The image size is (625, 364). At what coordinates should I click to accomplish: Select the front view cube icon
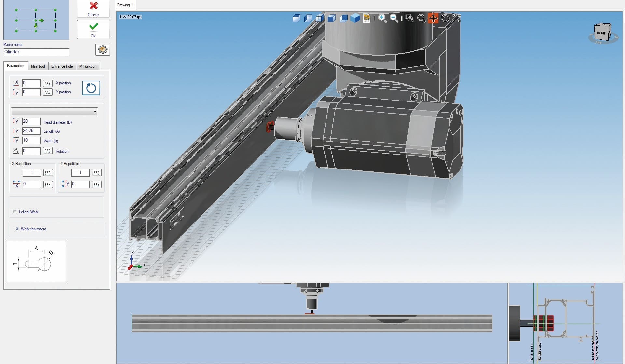click(x=332, y=18)
